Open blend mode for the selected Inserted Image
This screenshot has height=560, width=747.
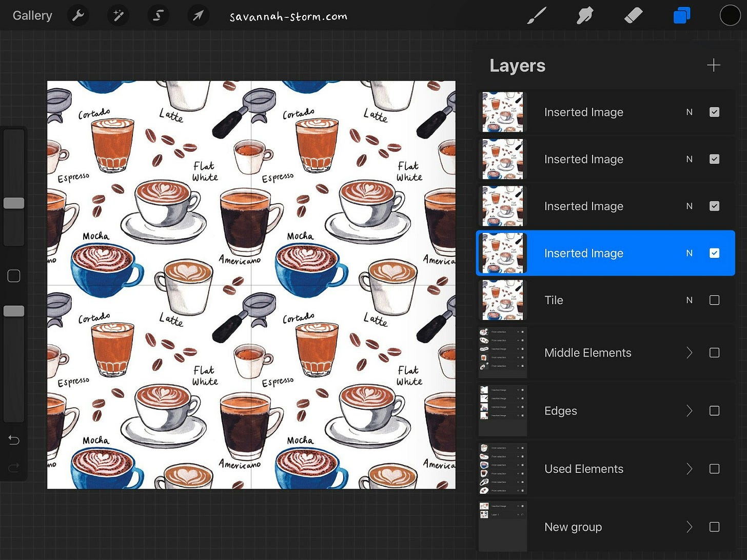pos(689,253)
